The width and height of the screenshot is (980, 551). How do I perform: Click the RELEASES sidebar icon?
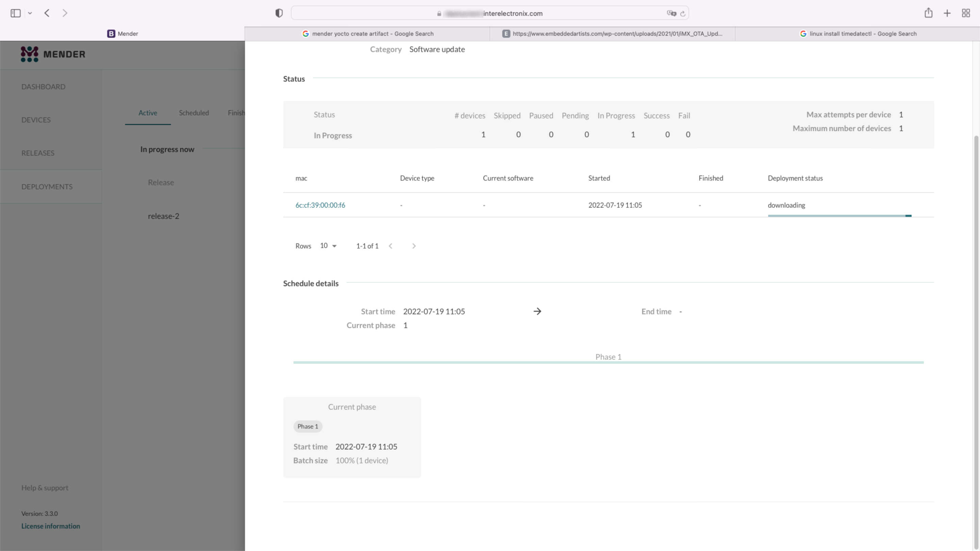click(38, 153)
